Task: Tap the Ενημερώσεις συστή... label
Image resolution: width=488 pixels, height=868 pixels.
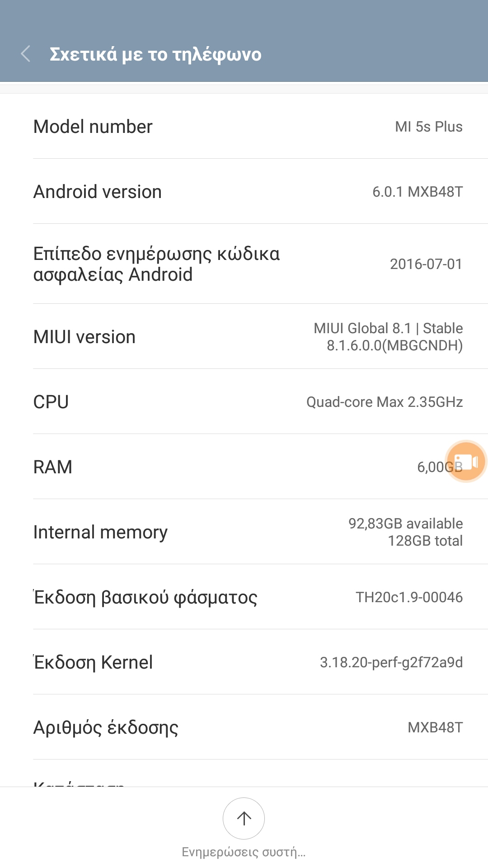Action: 244,852
